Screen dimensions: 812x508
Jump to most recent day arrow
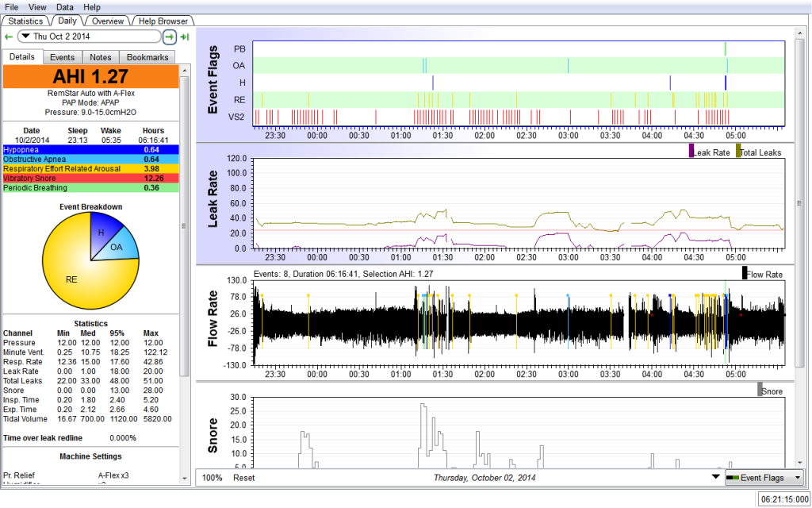point(185,37)
